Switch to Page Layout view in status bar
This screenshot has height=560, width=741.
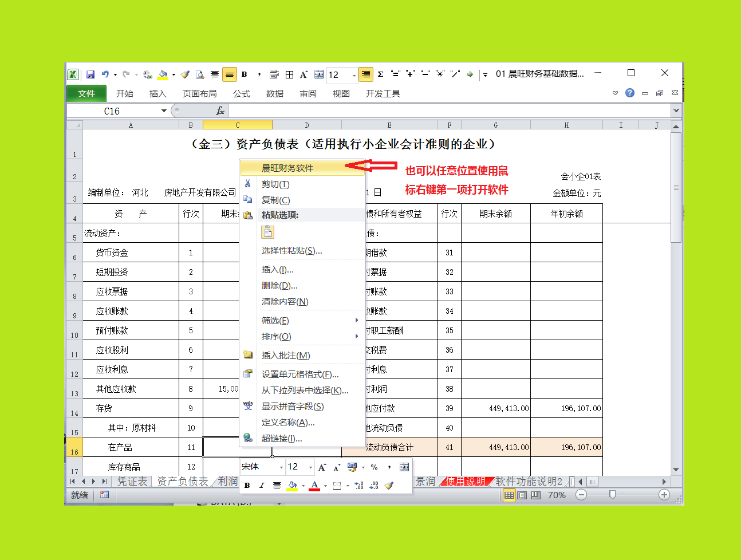click(x=522, y=495)
